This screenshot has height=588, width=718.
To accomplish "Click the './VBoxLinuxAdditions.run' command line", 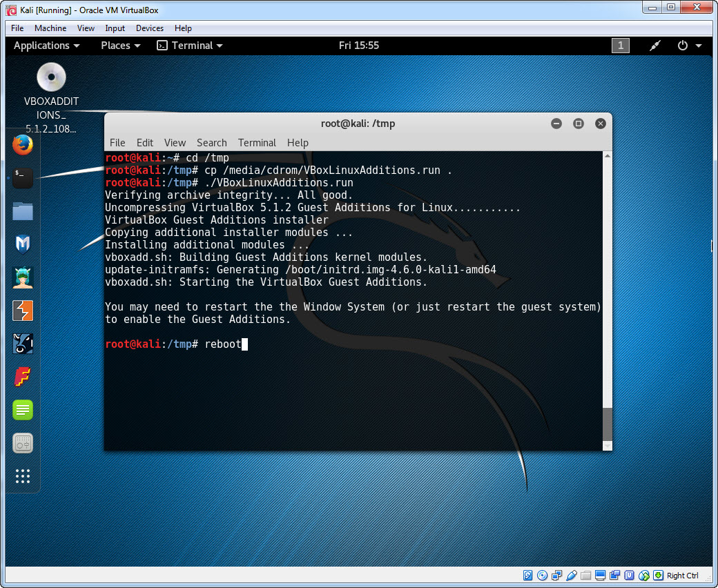I will click(x=229, y=183).
